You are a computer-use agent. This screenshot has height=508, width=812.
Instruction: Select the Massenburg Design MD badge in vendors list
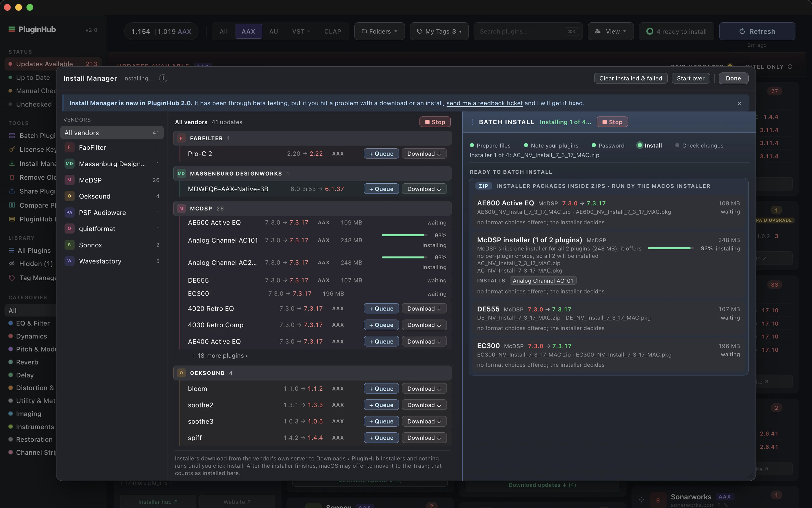[70, 164]
